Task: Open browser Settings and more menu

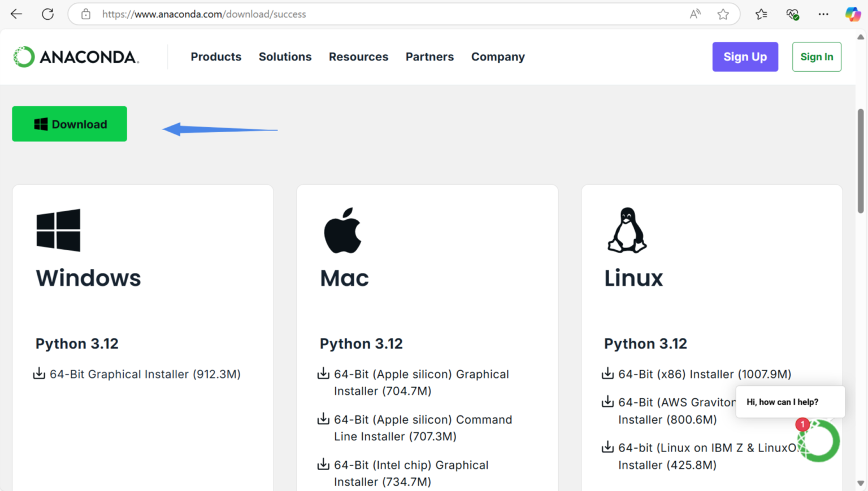Action: 823,14
